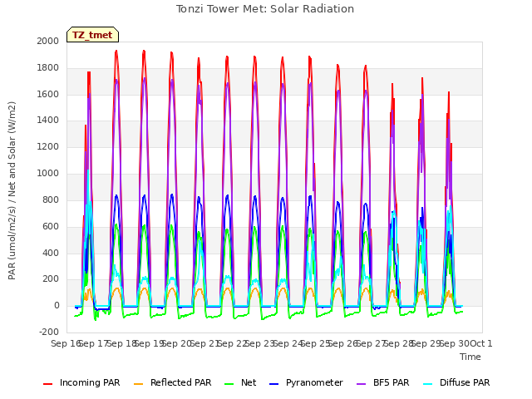
Task: Click the Time x-axis label
Action: coord(470,357)
